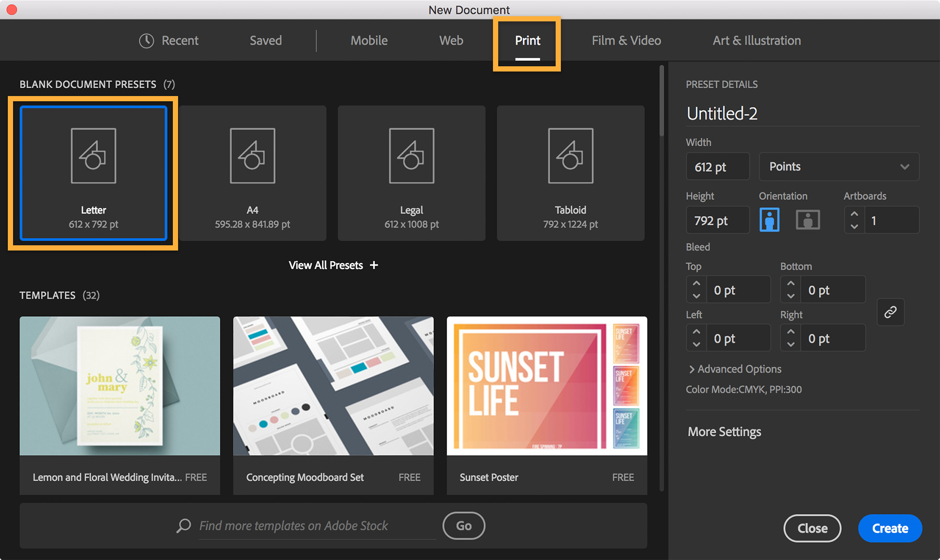
Task: Open the Points units dropdown
Action: coord(838,166)
